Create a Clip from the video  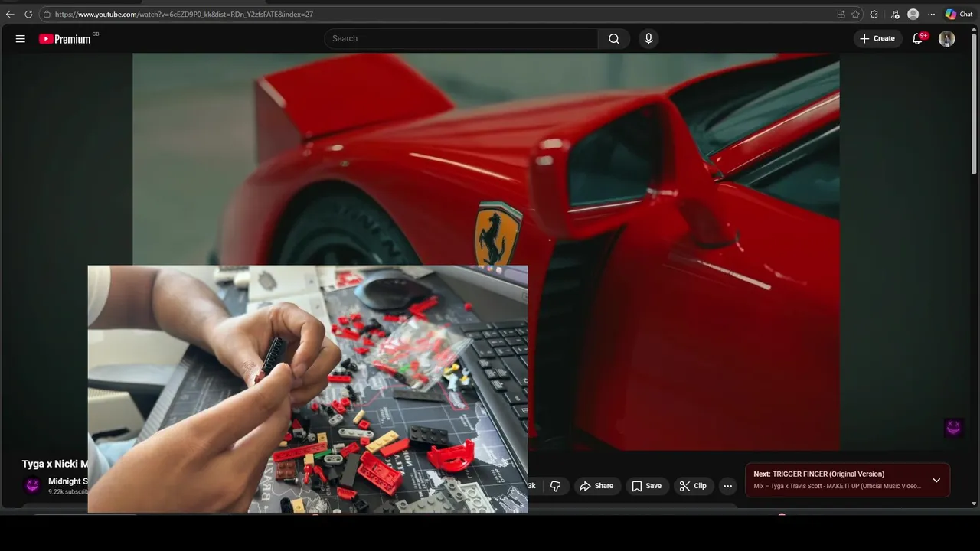pyautogui.click(x=694, y=486)
